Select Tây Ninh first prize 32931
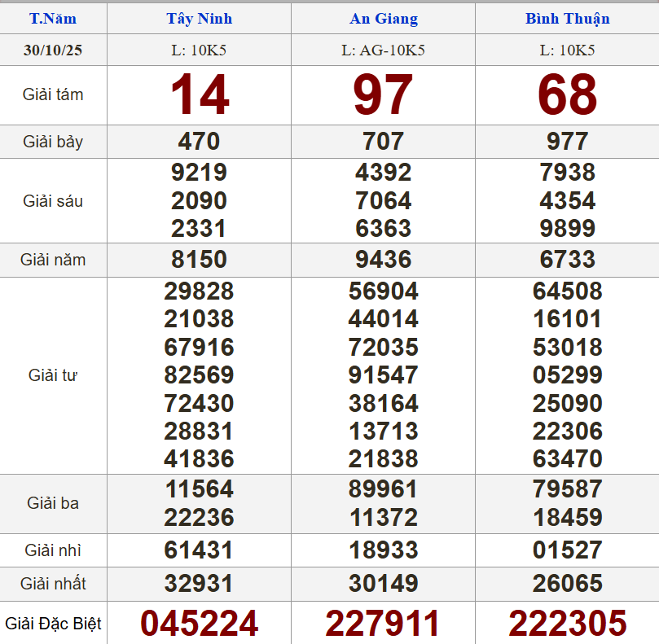659x644 pixels. pyautogui.click(x=199, y=584)
